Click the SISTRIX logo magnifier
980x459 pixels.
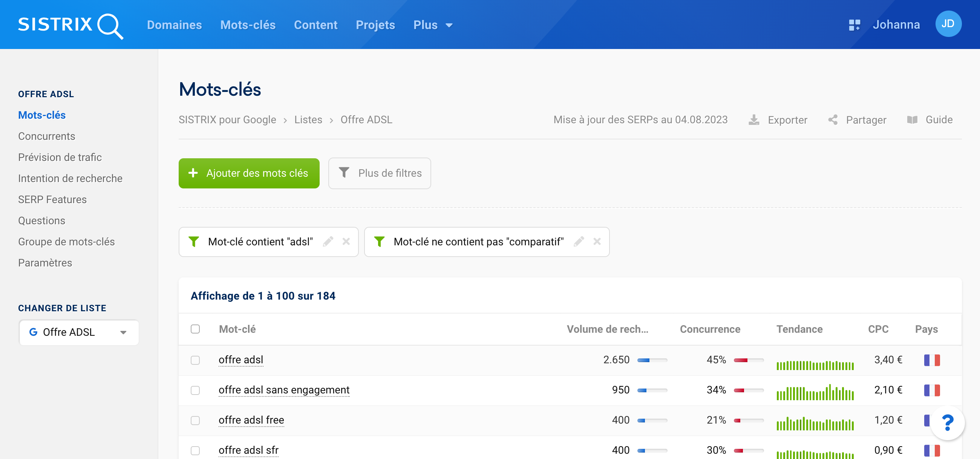pos(110,26)
